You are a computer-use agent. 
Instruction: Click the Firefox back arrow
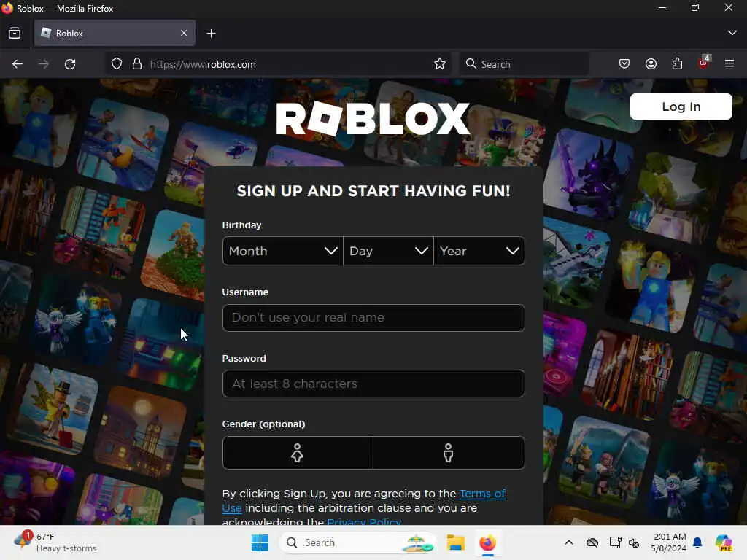point(18,64)
